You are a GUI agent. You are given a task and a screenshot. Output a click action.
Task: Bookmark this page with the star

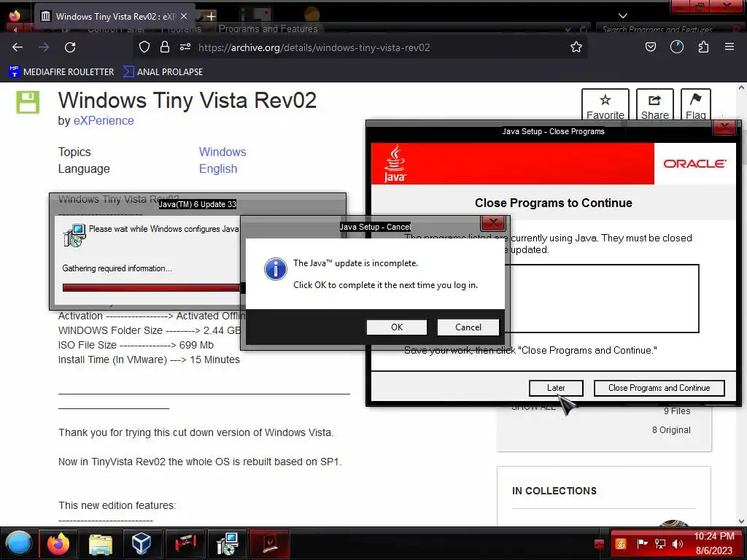tap(576, 47)
